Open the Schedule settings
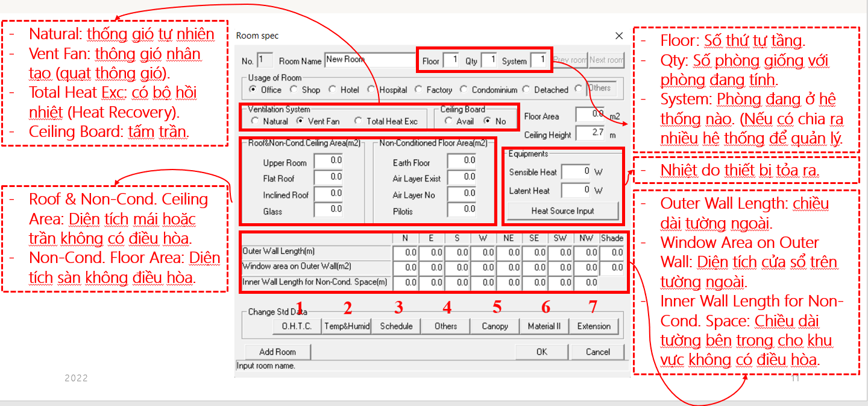The image size is (868, 406). pyautogui.click(x=396, y=326)
